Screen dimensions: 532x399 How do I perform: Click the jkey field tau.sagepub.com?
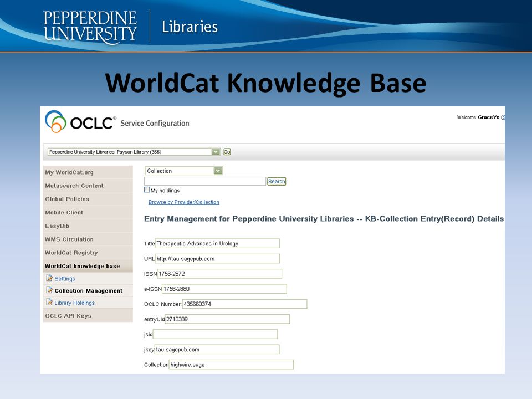(217, 349)
